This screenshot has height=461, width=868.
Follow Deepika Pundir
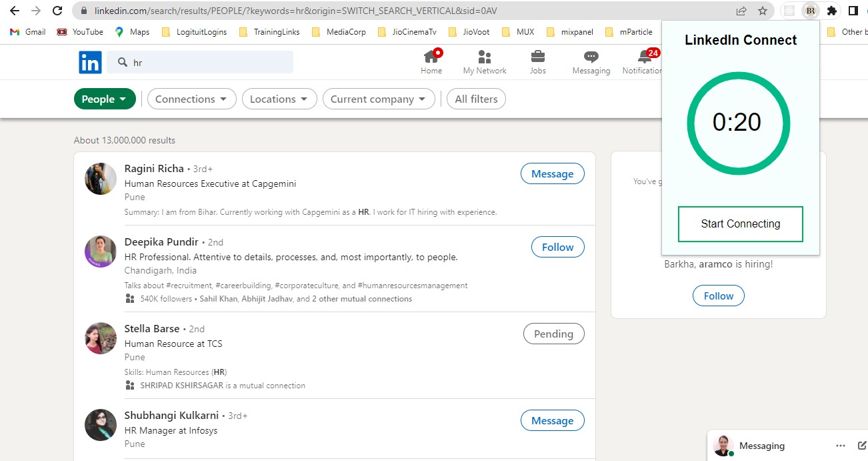click(557, 247)
